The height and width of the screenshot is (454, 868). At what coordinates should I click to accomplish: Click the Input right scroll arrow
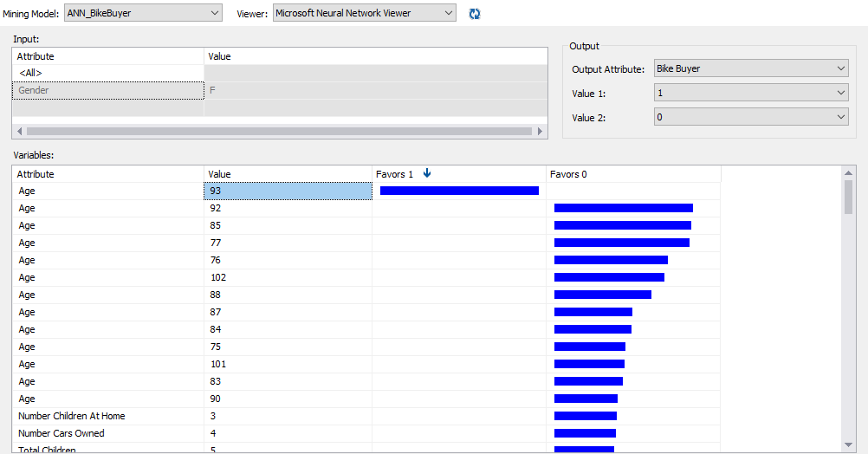[x=540, y=131]
